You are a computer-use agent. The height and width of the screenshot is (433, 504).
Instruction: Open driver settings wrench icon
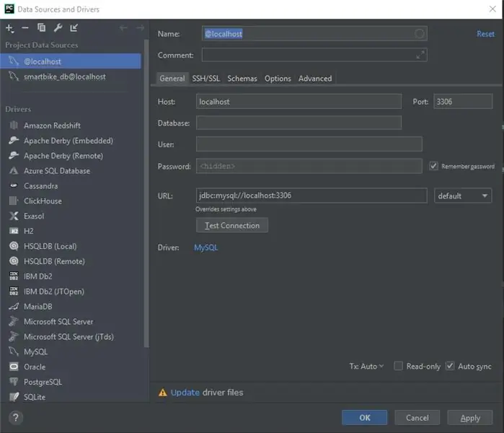58,28
